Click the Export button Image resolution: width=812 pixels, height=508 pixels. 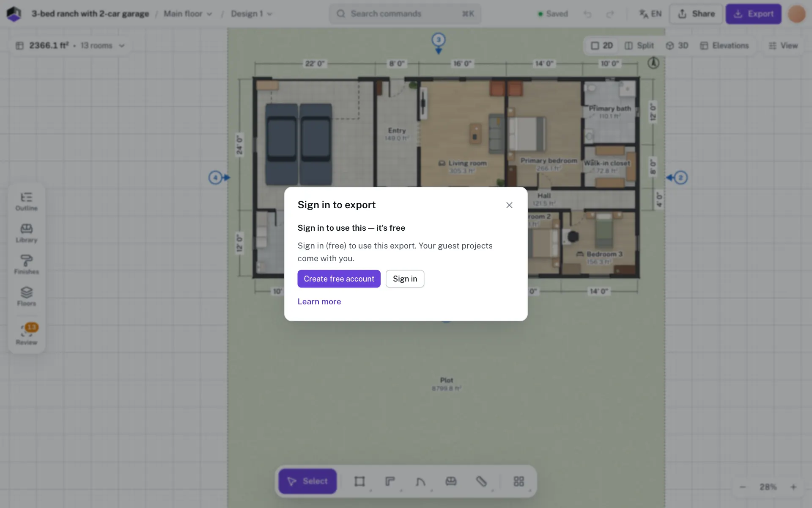(x=754, y=14)
